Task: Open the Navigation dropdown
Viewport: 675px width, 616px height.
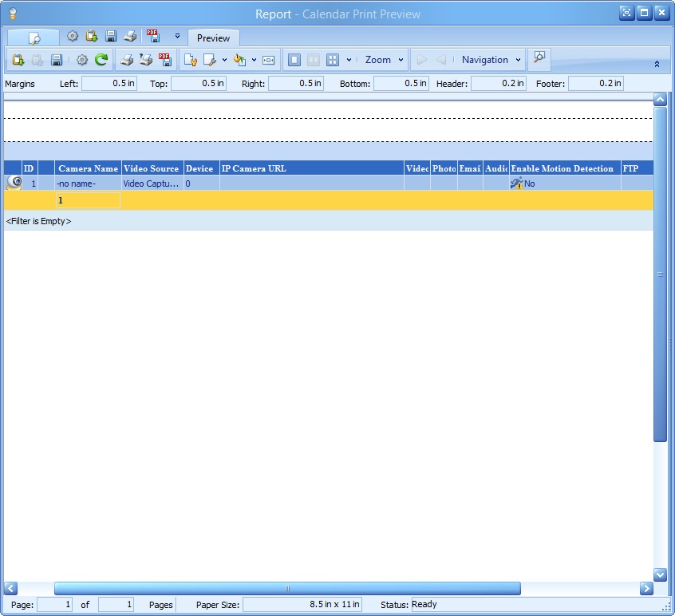Action: tap(490, 59)
